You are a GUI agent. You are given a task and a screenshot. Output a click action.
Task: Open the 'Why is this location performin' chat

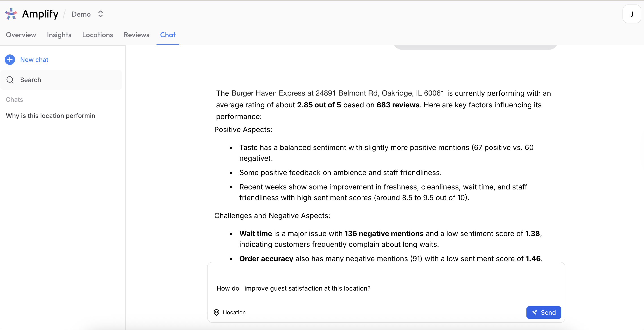pyautogui.click(x=51, y=116)
